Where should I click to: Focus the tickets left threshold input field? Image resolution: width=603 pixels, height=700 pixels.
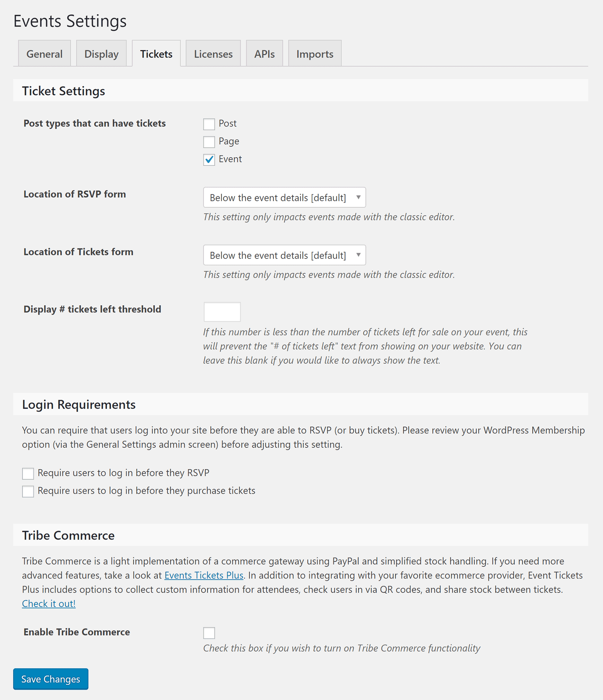pyautogui.click(x=222, y=312)
